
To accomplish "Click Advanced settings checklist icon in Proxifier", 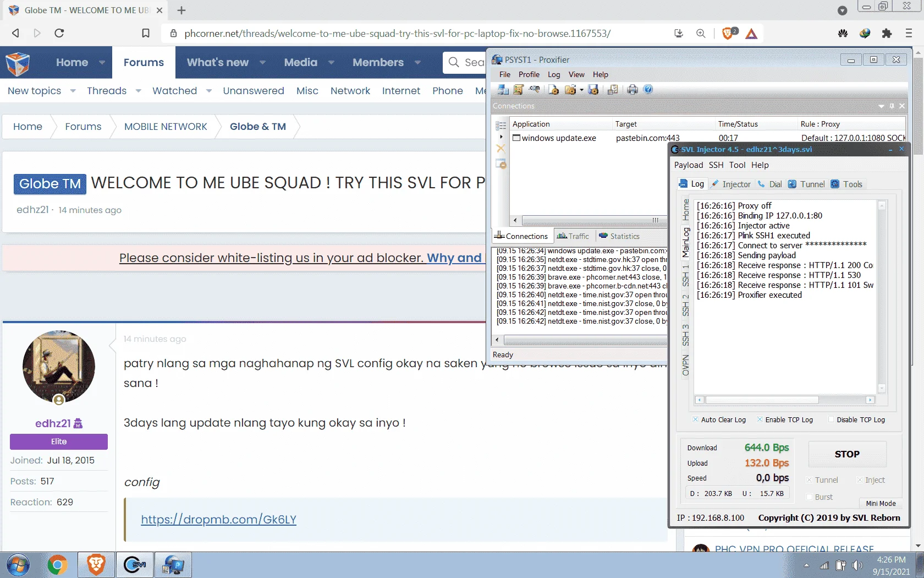I will coord(613,90).
